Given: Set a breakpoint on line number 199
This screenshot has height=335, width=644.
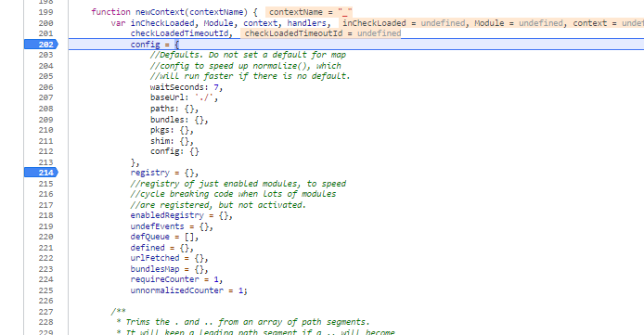Looking at the screenshot, I should point(46,12).
